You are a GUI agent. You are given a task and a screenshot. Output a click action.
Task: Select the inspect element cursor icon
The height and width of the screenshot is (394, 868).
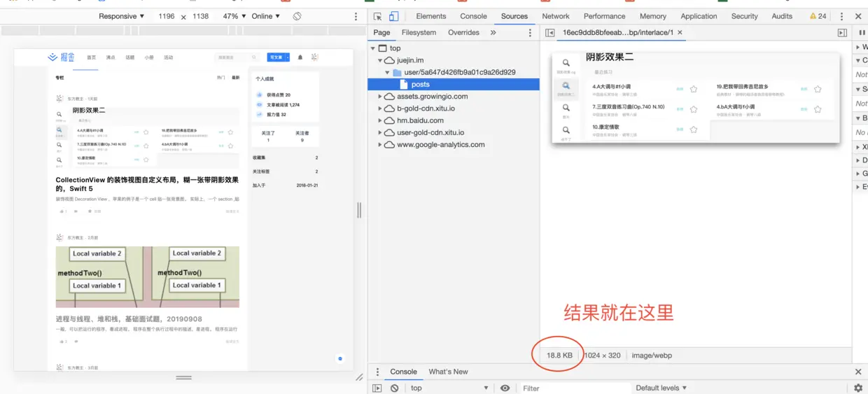coord(378,16)
